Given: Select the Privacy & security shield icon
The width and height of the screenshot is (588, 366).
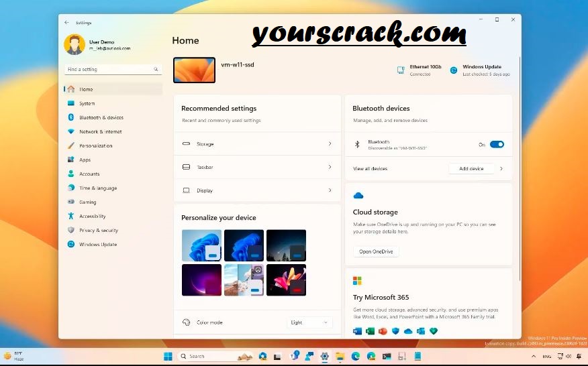Looking at the screenshot, I should tap(71, 230).
